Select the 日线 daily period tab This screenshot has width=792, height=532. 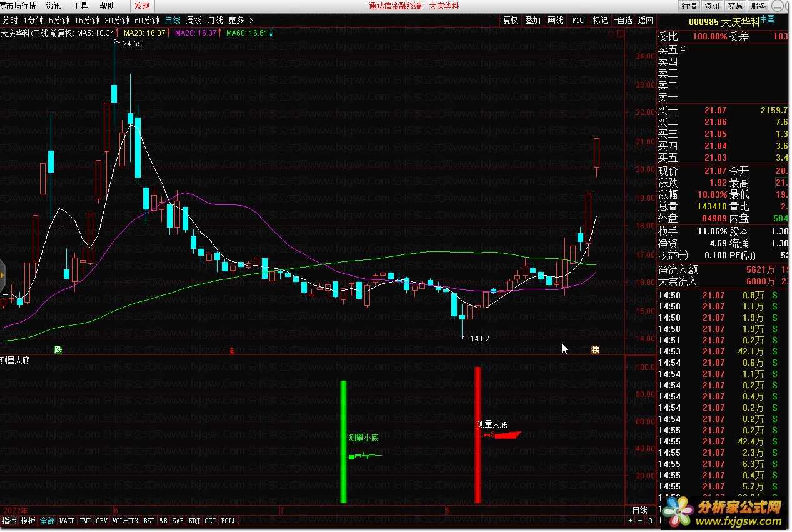173,20
